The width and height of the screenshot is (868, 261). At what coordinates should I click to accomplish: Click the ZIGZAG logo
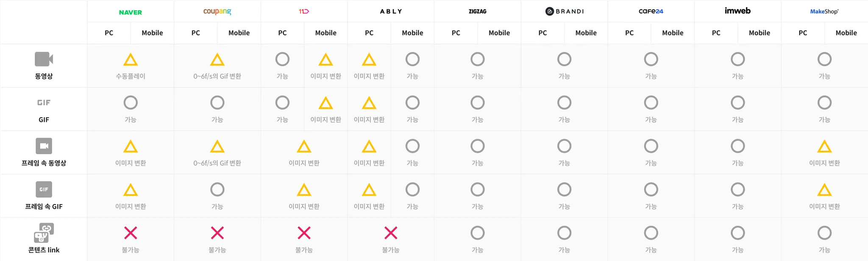coord(478,11)
